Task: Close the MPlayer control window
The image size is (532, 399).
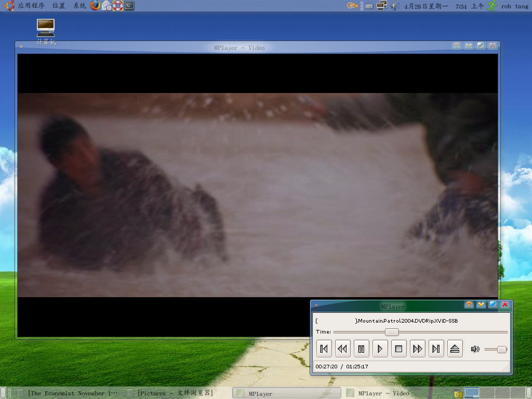Action: [505, 304]
